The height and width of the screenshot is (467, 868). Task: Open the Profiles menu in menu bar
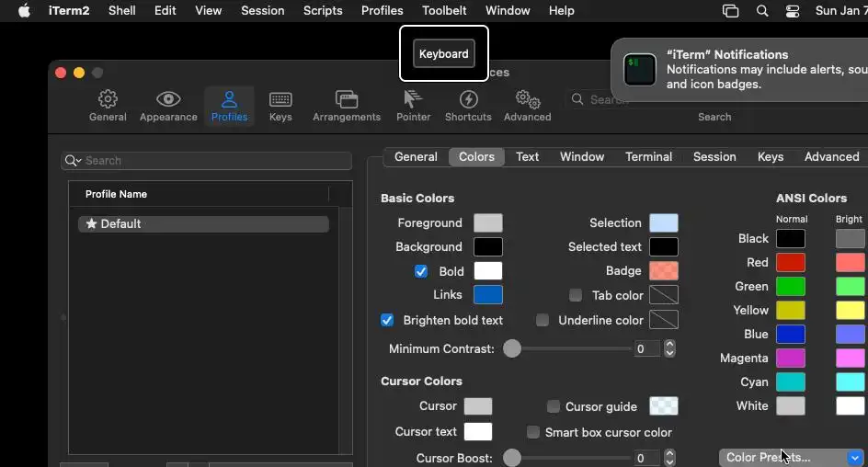(382, 10)
